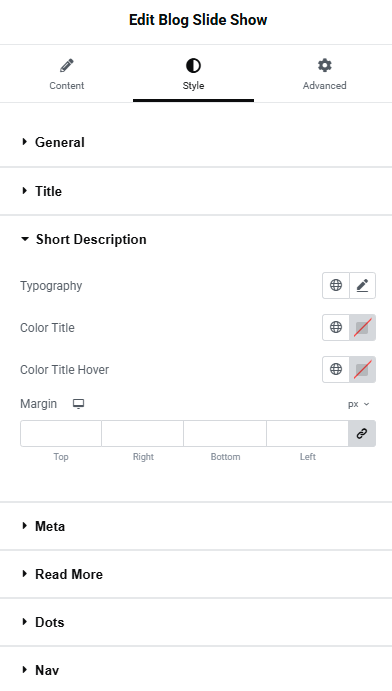Click the desktop responsive icon beside Margin
392x691 pixels.
pos(78,404)
